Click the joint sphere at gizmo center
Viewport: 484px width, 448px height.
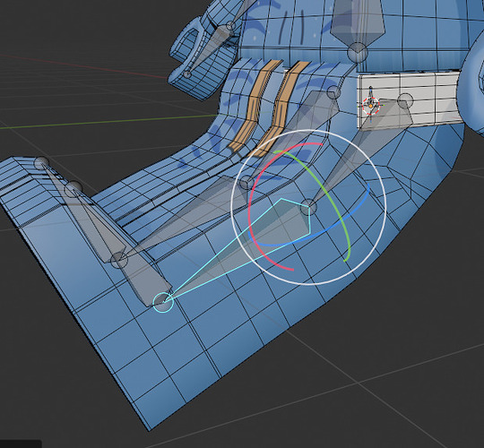point(308,207)
